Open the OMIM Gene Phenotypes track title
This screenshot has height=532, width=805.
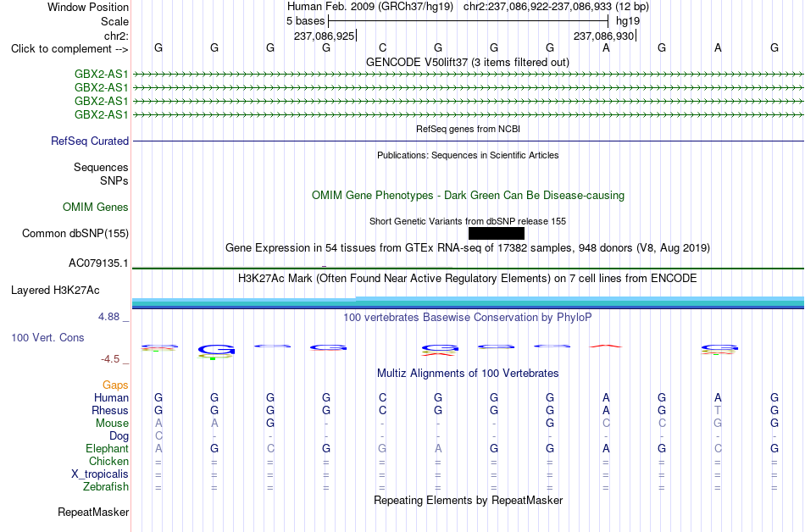(x=468, y=196)
